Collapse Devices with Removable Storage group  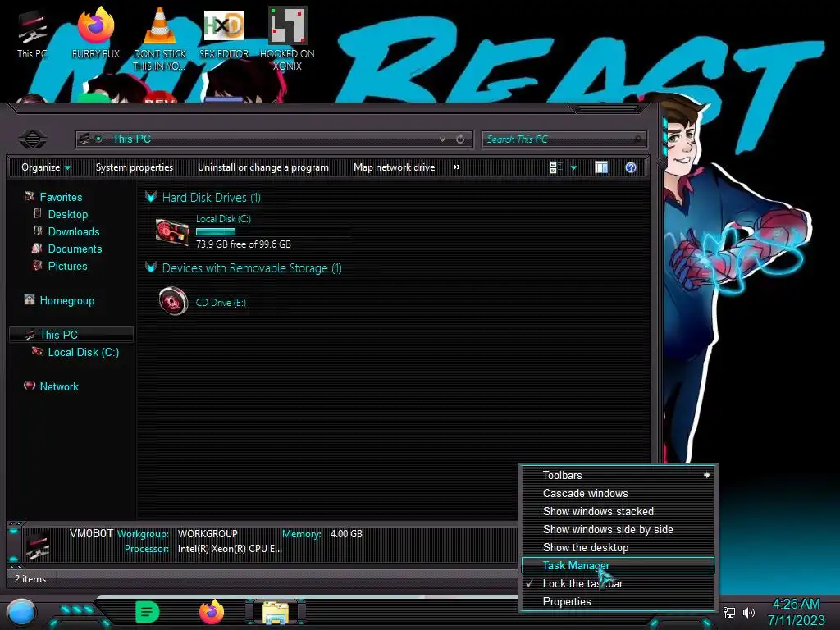(x=151, y=267)
